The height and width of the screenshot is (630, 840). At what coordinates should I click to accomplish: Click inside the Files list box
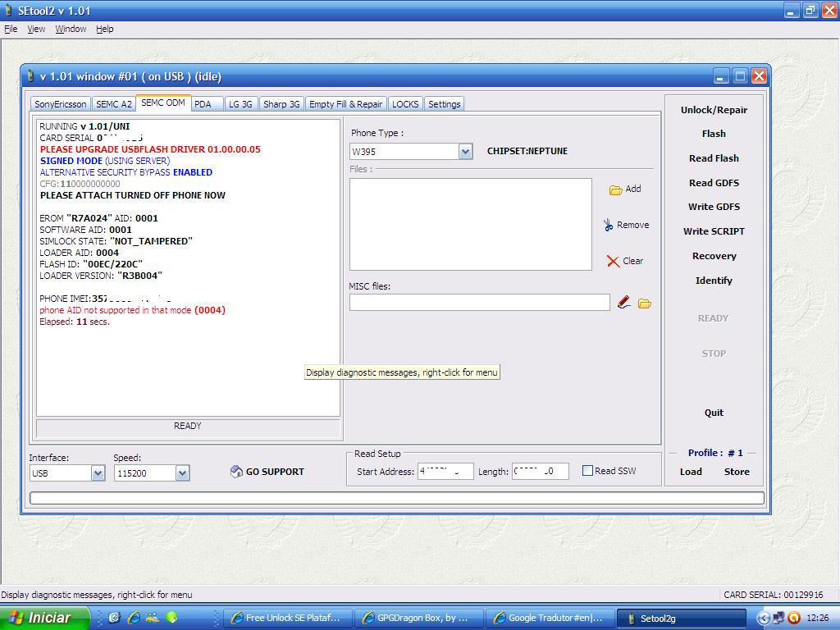(x=470, y=225)
